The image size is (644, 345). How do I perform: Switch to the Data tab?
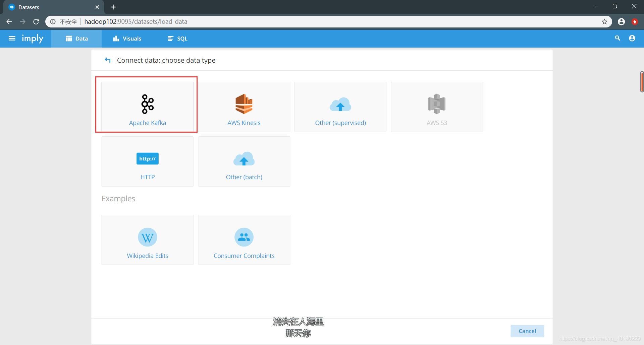tap(76, 39)
